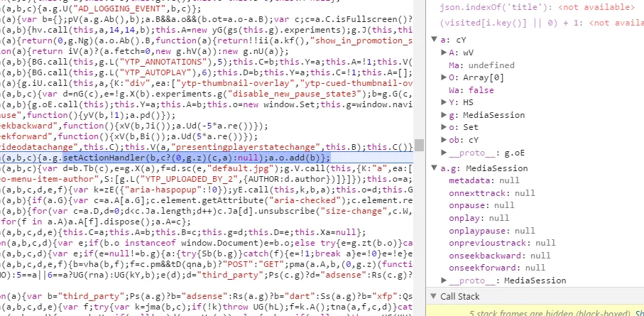
Task: Select 'onprevioustrack: null' property
Action: [502, 243]
